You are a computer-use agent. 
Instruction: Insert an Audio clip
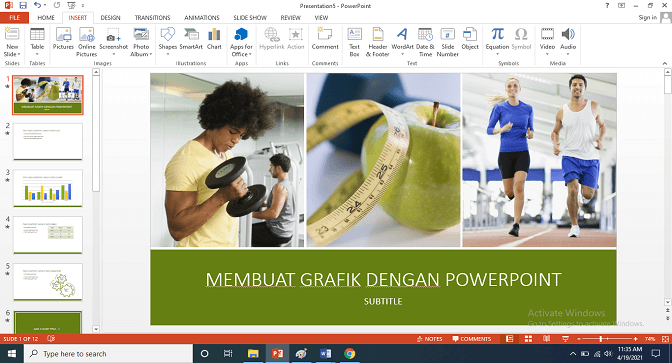(568, 42)
